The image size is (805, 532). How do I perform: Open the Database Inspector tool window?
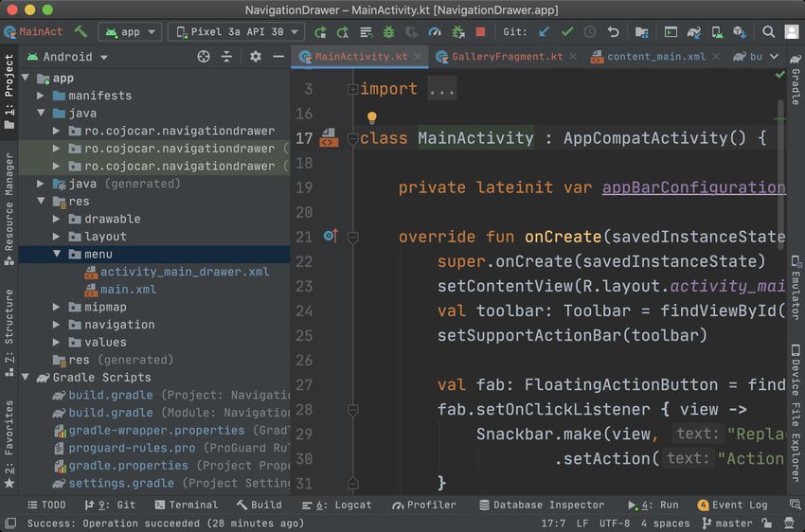coord(542,505)
